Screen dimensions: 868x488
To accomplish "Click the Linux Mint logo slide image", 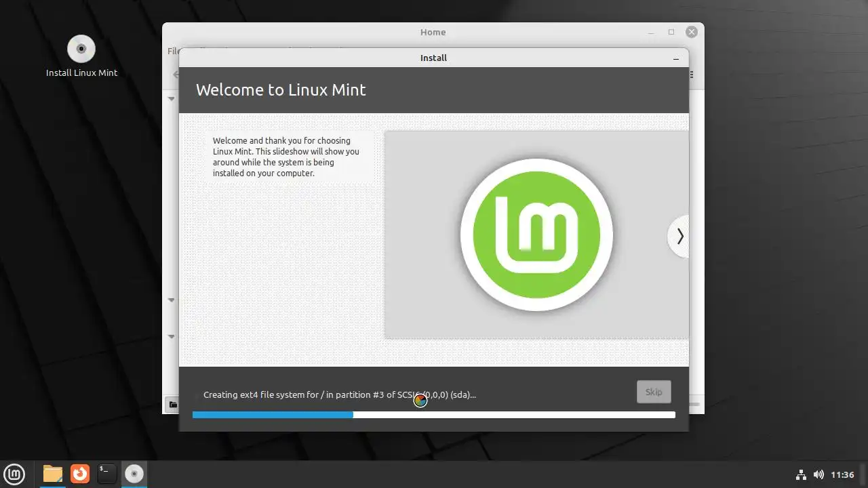I will (536, 235).
